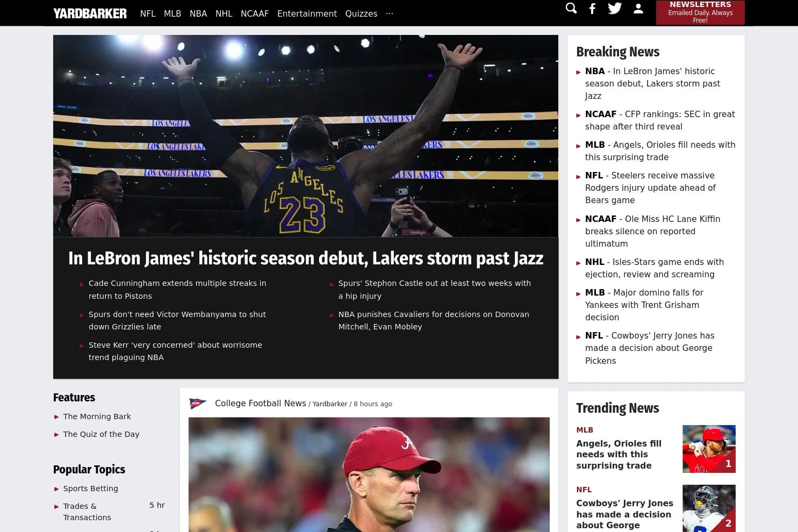Open Quizzes from the top navigation
The width and height of the screenshot is (798, 532).
coord(361,13)
